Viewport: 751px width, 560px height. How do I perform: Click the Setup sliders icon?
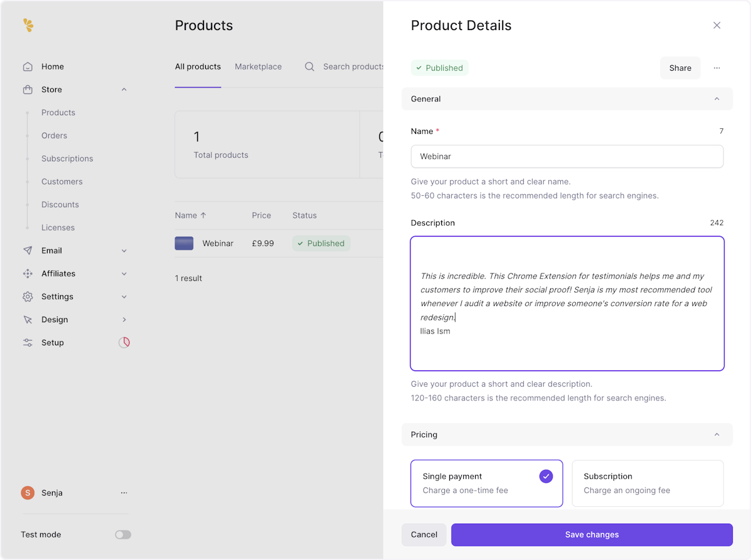(x=28, y=343)
